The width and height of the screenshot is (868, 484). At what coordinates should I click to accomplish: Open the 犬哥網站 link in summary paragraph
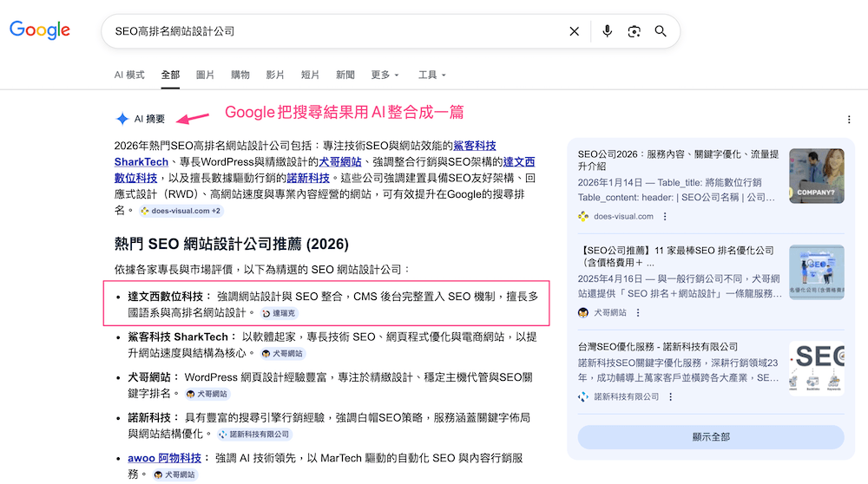coord(340,162)
